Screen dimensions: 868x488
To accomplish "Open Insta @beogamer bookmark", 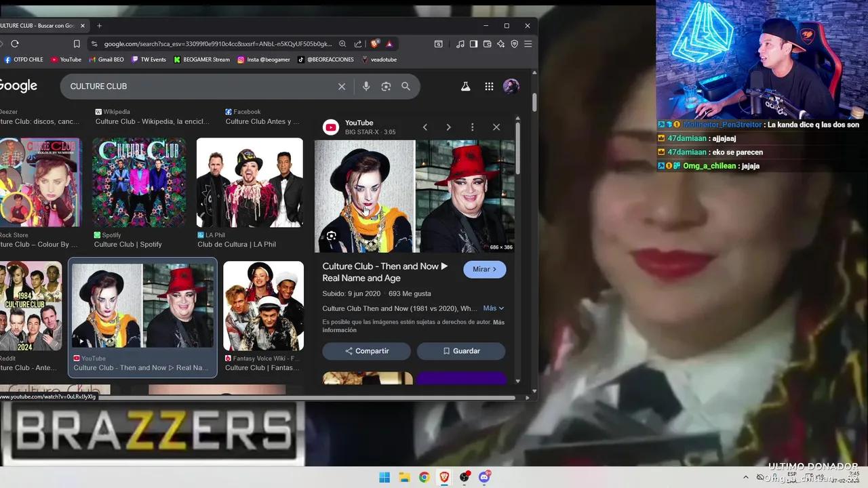I will [x=263, y=60].
